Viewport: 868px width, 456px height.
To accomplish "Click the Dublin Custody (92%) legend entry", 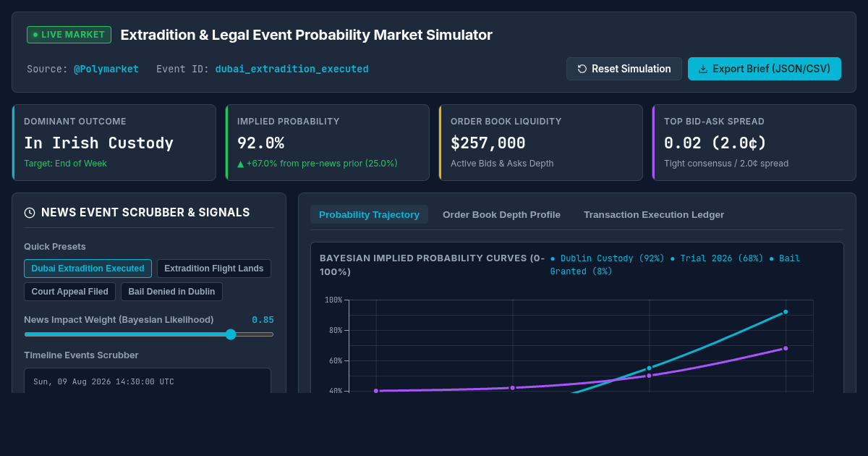I will 607,258.
